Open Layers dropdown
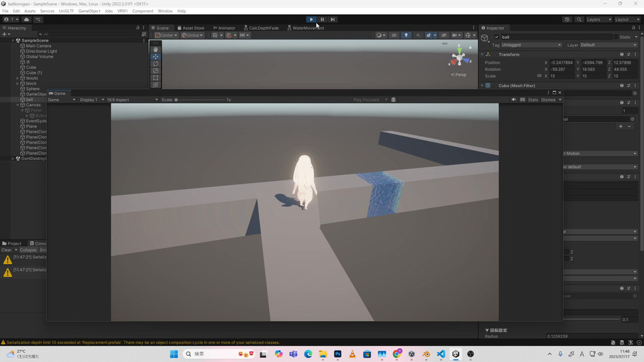Screen dimensions: 644x362 (599, 19)
